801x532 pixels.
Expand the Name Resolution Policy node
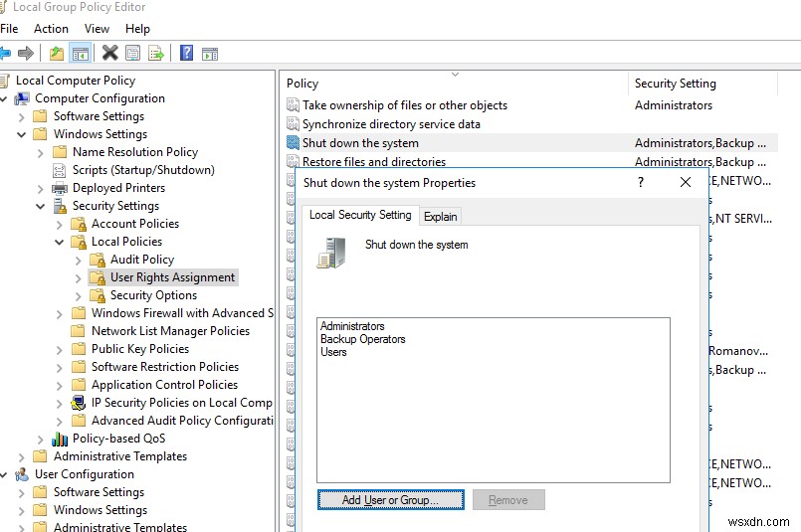pyautogui.click(x=41, y=153)
